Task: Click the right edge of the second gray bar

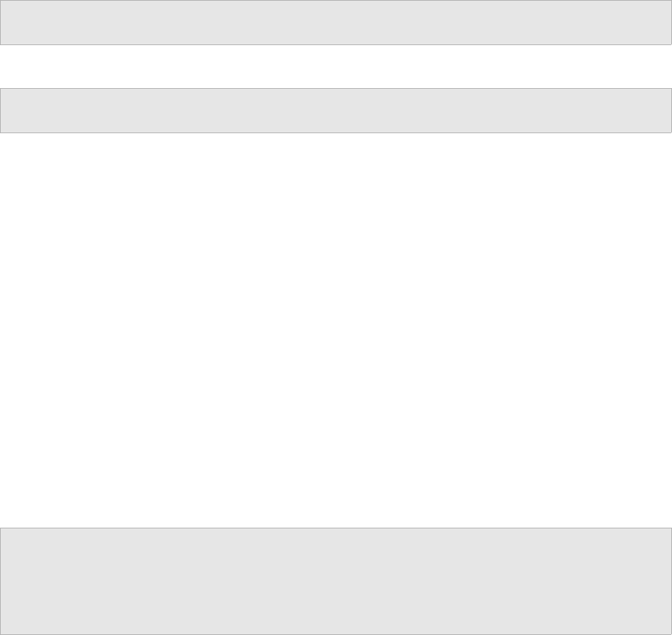Action: (x=671, y=110)
